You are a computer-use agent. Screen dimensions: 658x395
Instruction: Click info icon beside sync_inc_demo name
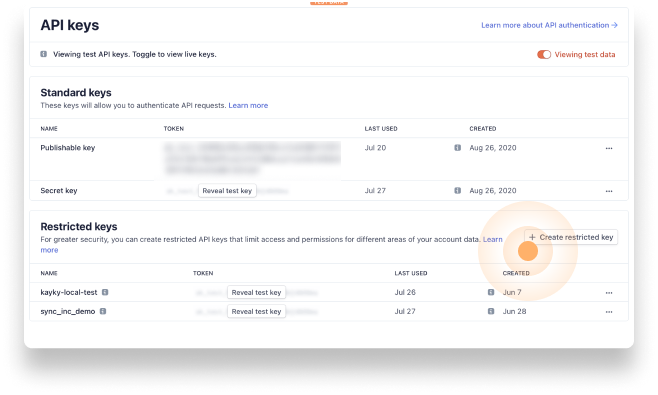point(103,311)
